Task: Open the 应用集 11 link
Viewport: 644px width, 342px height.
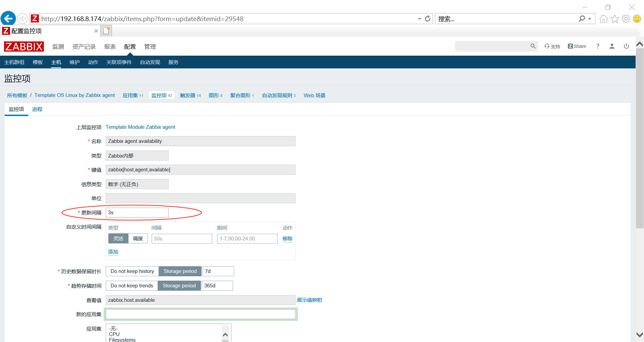Action: tap(133, 96)
